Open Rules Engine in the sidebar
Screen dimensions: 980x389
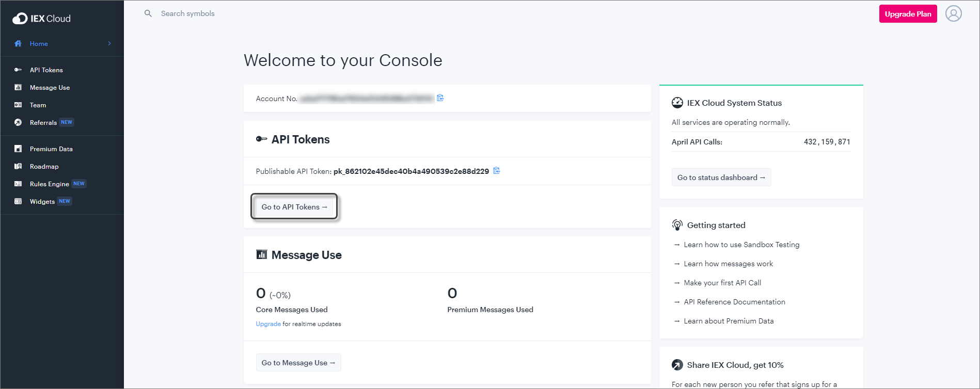[x=49, y=184]
